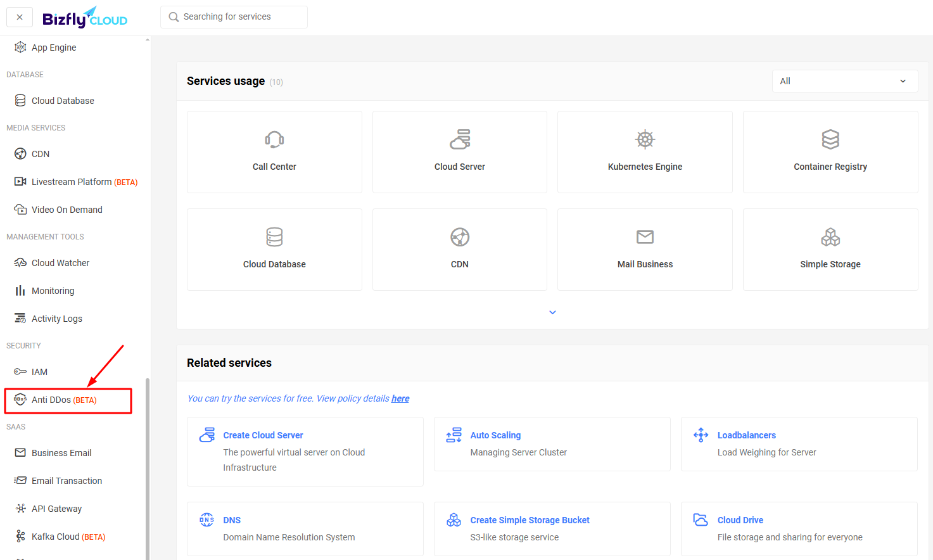Screen dimensions: 933x560
Task: Click the Activity Logs icon
Action: (20, 318)
